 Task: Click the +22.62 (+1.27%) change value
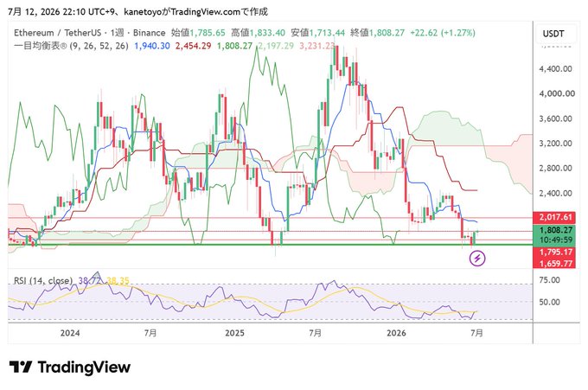(443, 33)
